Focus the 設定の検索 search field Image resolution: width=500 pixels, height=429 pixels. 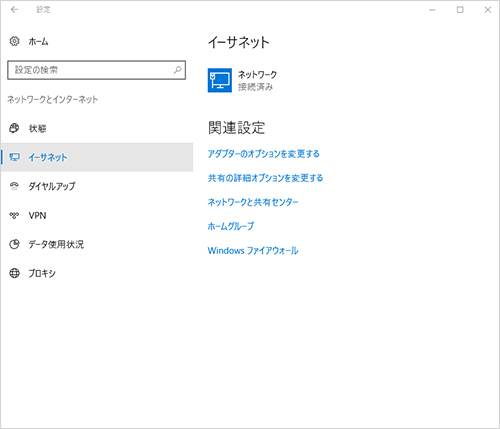pyautogui.click(x=96, y=70)
